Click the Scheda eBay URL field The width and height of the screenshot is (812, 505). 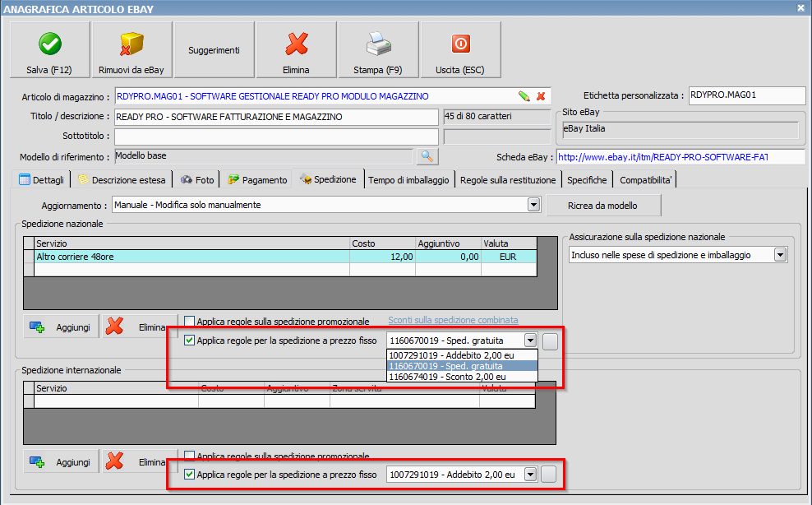[681, 157]
